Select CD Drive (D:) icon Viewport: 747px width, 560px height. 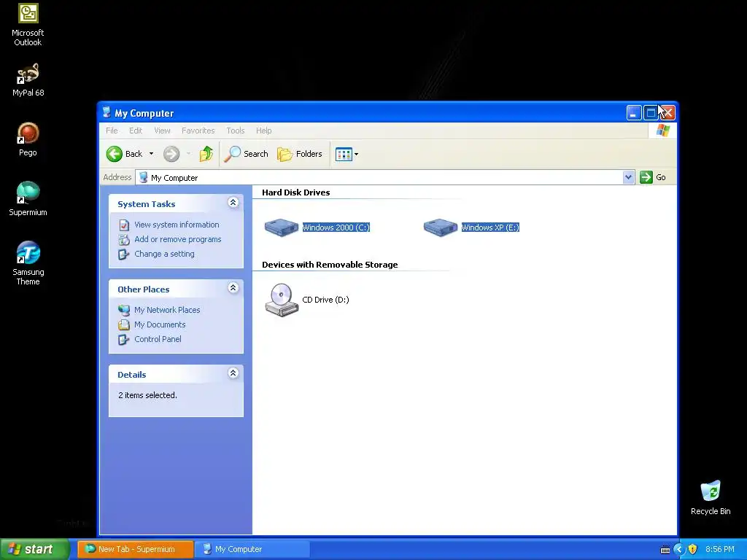point(282,300)
